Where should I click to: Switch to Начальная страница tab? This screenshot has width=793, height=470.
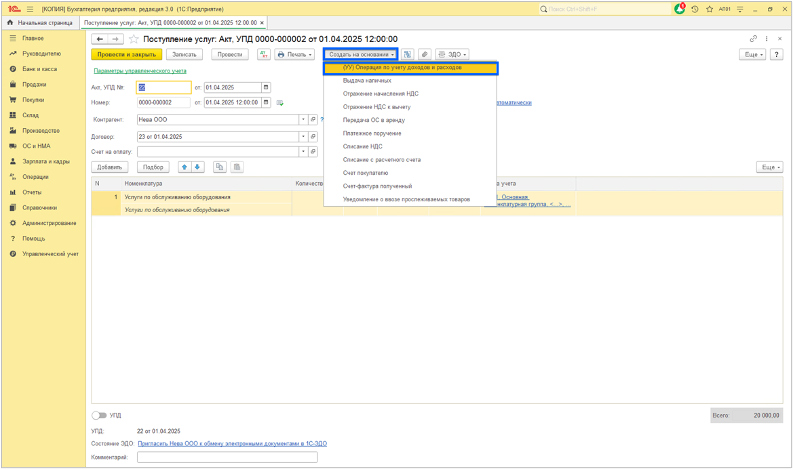click(42, 22)
